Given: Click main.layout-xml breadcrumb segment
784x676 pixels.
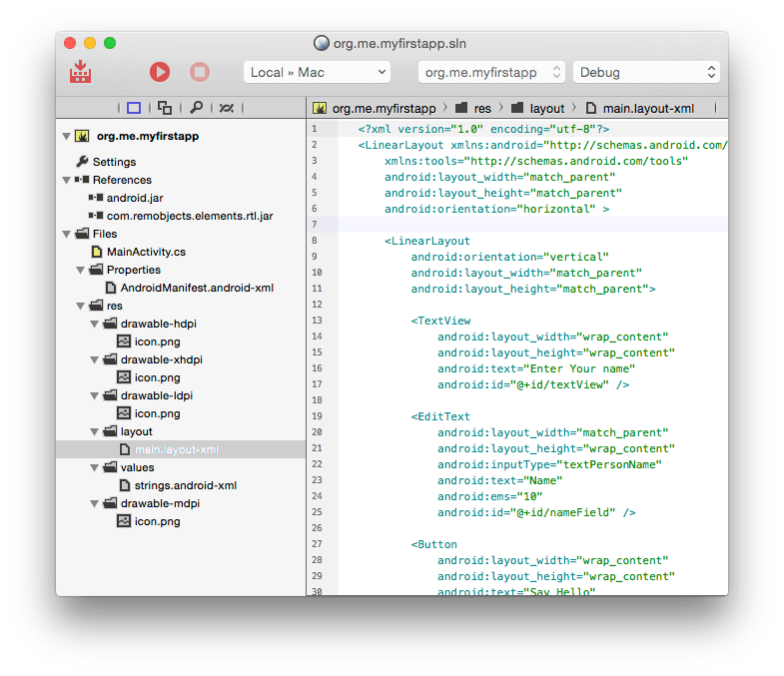Looking at the screenshot, I should (648, 108).
